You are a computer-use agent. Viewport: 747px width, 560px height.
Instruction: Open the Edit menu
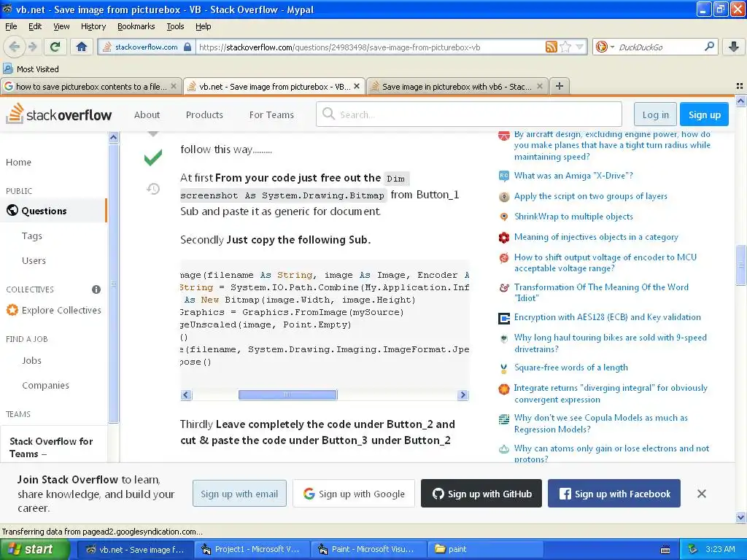[35, 26]
